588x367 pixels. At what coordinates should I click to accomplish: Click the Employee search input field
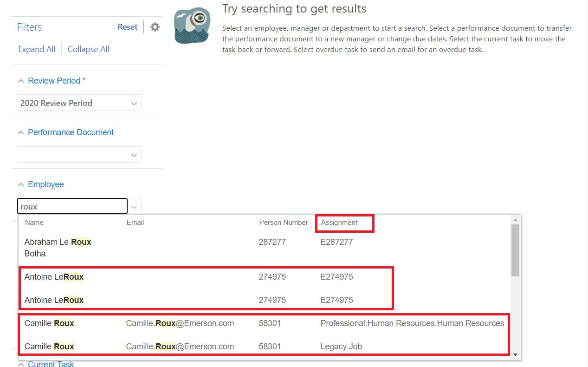(x=72, y=206)
